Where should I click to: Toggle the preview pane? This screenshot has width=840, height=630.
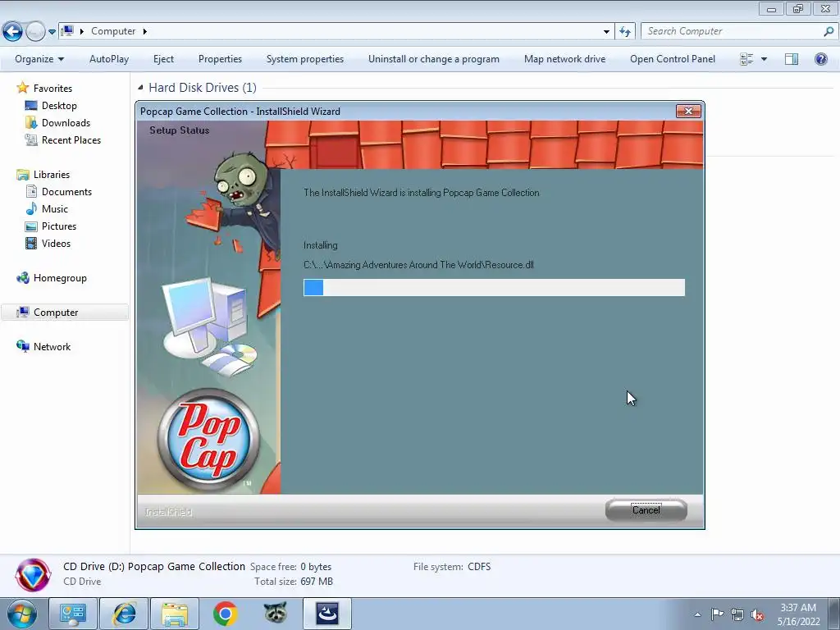(792, 59)
